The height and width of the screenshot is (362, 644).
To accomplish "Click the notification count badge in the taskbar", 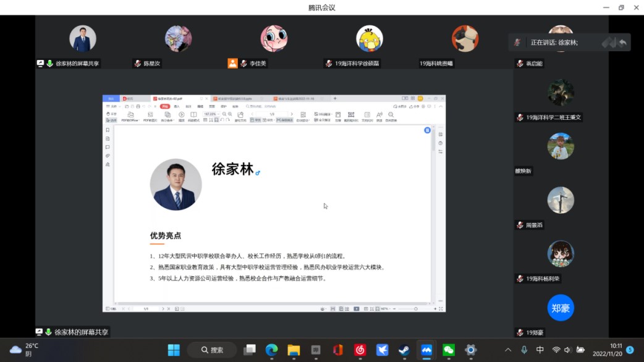I will 630,350.
